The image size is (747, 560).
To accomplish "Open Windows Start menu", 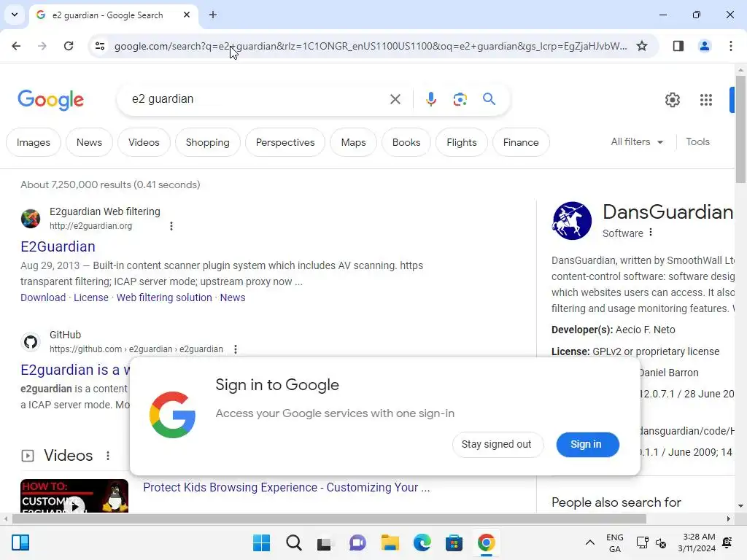I will 261,542.
